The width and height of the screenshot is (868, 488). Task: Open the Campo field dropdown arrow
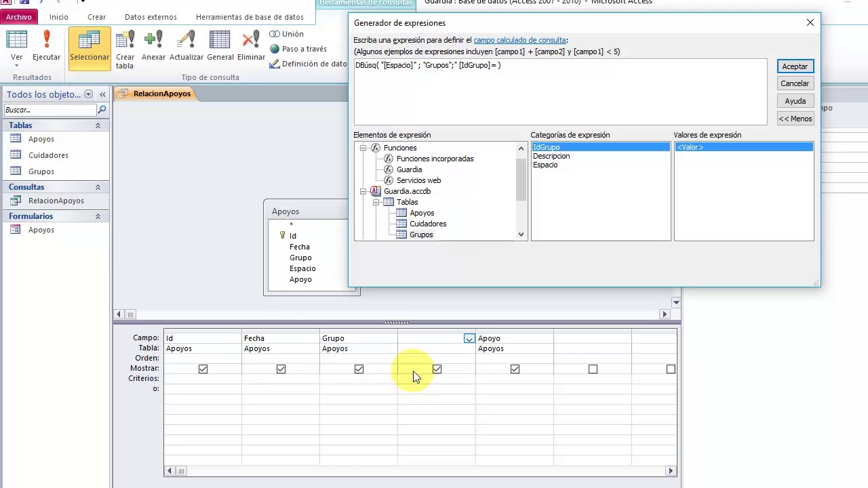click(469, 338)
